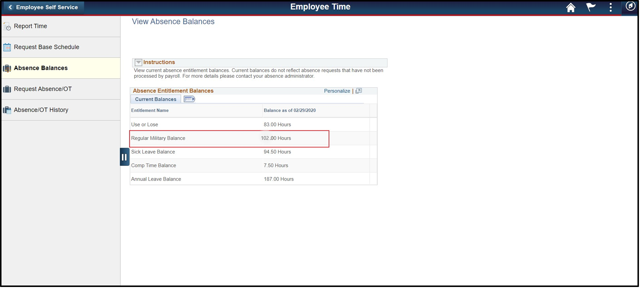The width and height of the screenshot is (644, 295).
Task: Toggle the blue pause slide-out control
Action: pyautogui.click(x=124, y=157)
